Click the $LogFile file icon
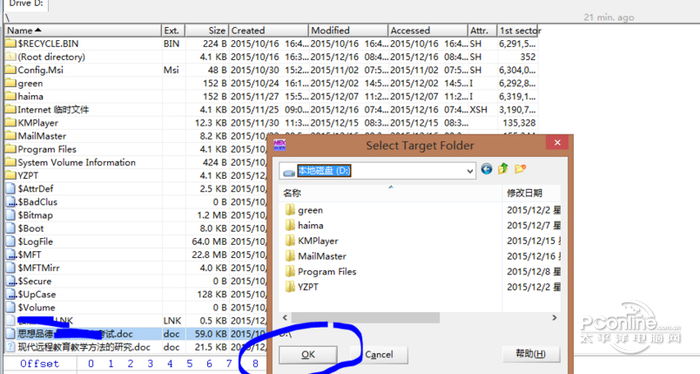This screenshot has height=374, width=700. (10, 241)
